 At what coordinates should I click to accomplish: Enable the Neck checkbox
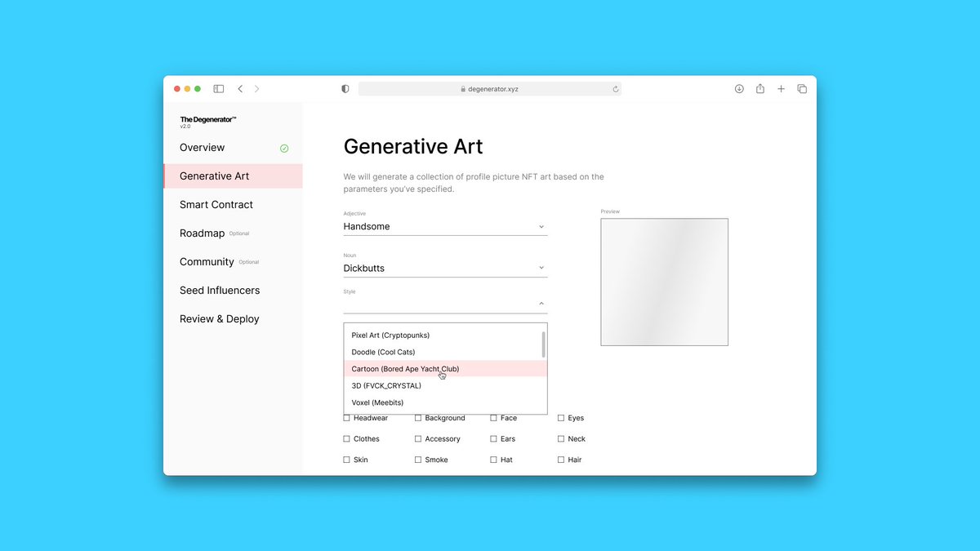[x=561, y=439]
